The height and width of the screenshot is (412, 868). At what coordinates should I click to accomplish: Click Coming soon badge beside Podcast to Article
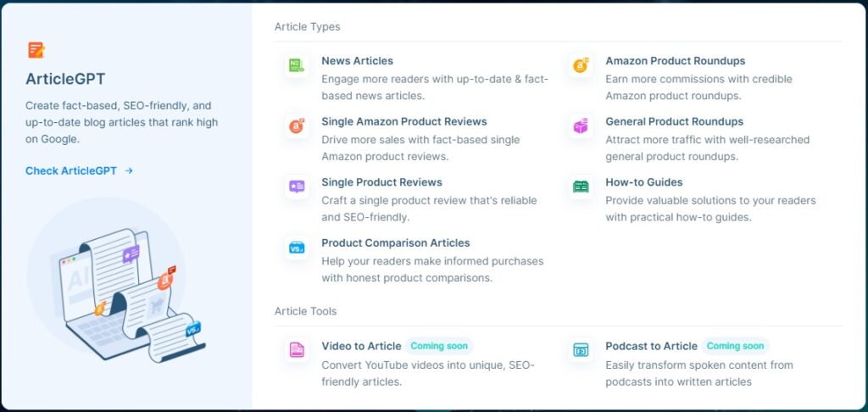click(x=735, y=346)
